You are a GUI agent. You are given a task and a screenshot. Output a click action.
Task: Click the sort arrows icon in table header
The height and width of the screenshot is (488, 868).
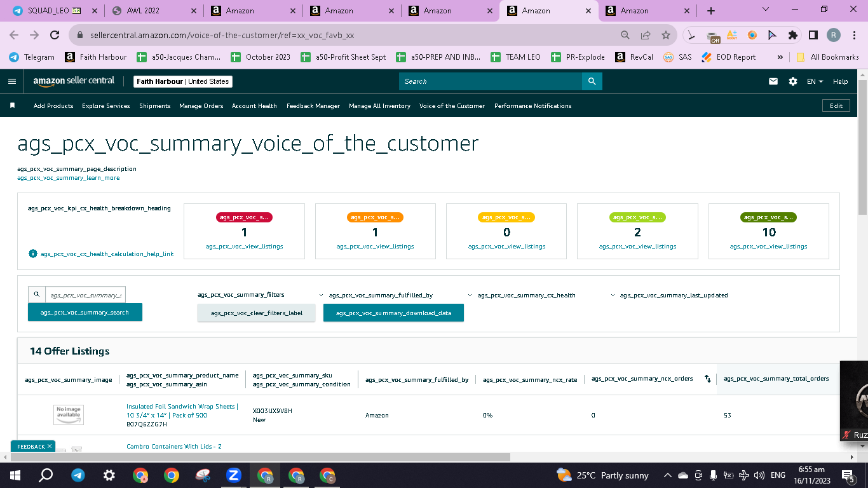coord(708,379)
